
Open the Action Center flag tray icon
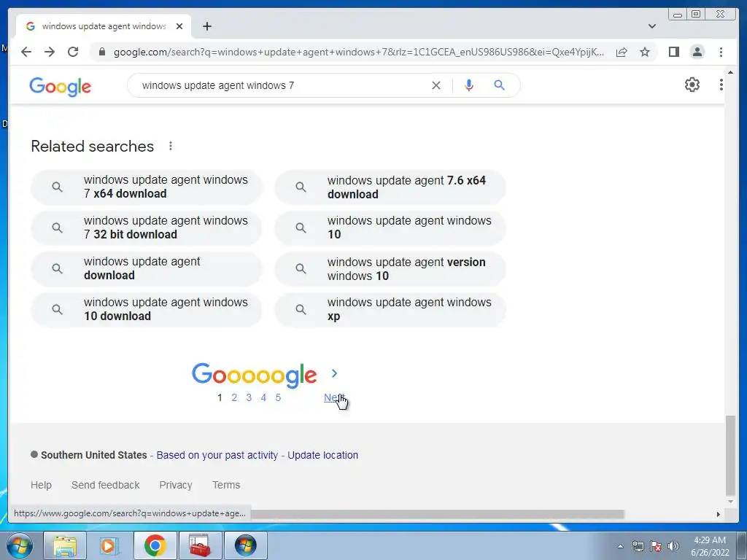656,546
